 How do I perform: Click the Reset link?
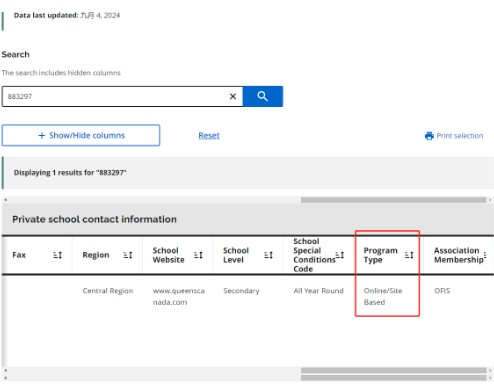(x=209, y=136)
